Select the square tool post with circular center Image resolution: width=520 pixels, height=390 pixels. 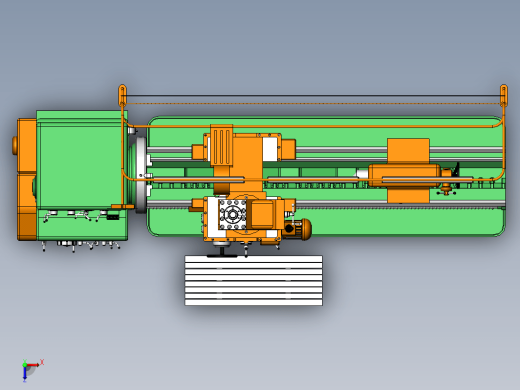click(x=232, y=214)
